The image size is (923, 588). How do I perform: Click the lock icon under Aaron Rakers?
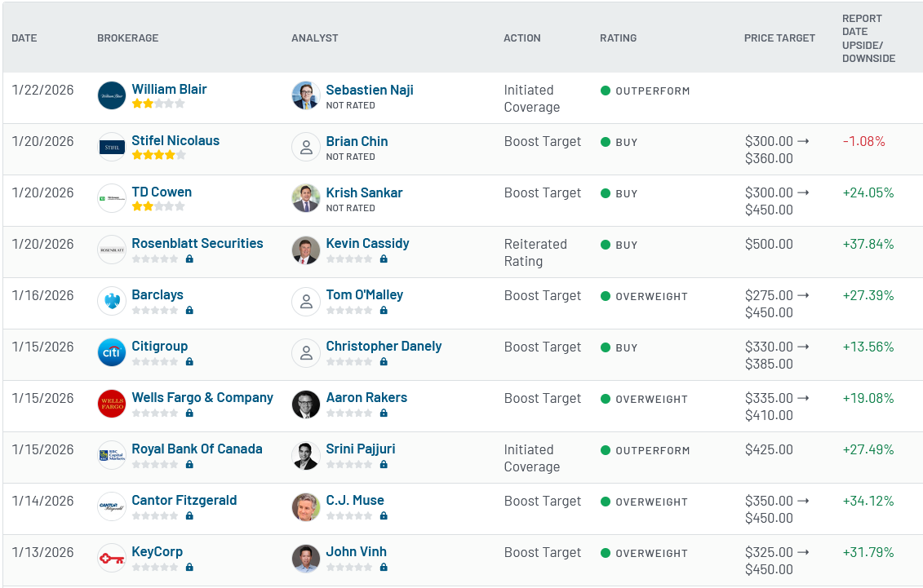point(384,413)
